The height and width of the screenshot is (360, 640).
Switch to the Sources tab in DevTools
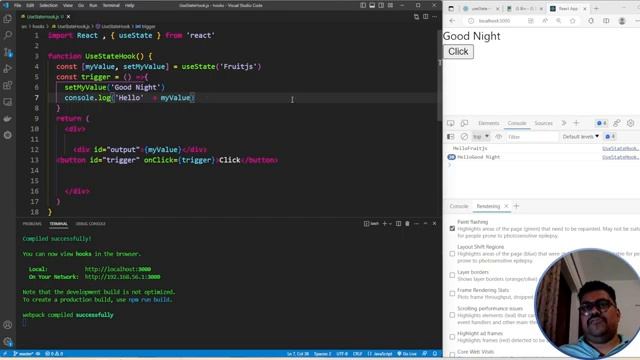pos(543,123)
